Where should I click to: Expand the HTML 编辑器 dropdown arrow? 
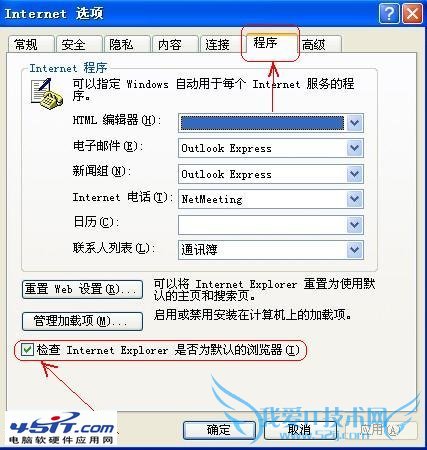point(355,123)
